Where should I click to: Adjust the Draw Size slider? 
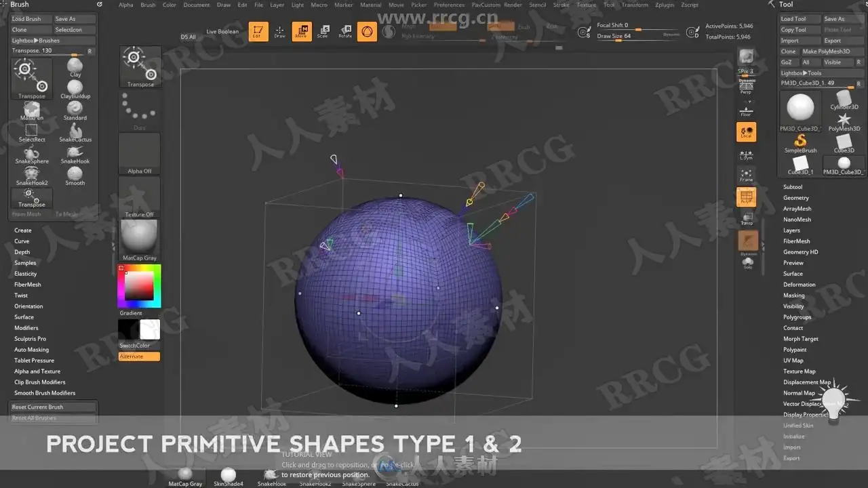638,36
